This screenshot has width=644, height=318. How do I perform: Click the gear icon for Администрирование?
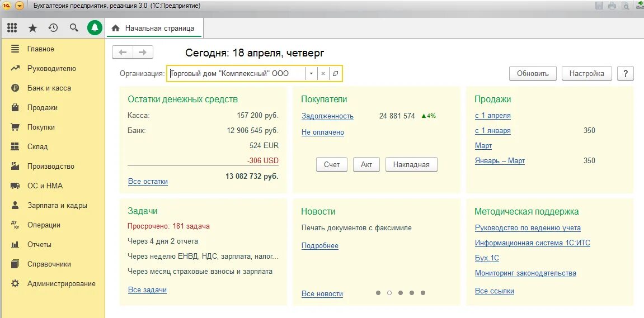point(15,283)
